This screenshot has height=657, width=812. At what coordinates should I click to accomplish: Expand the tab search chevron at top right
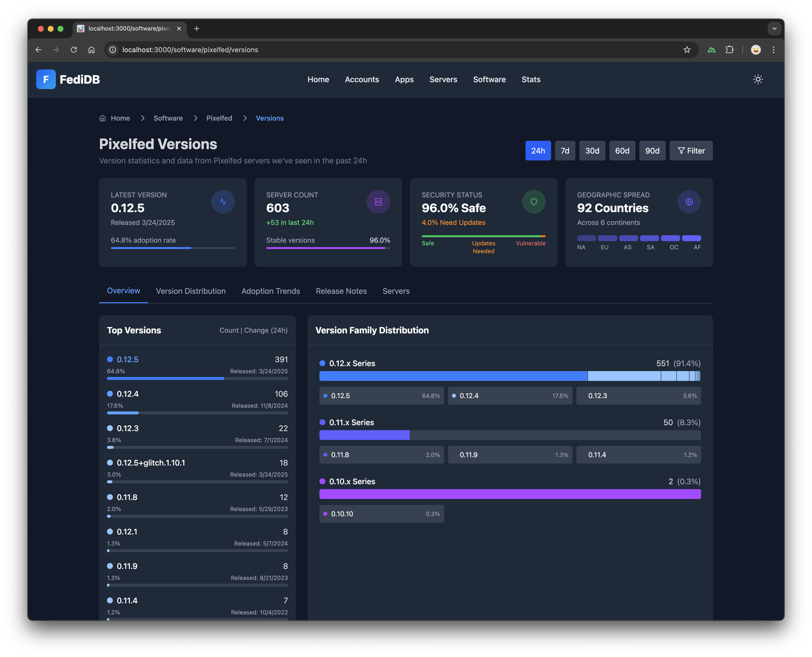click(x=774, y=28)
